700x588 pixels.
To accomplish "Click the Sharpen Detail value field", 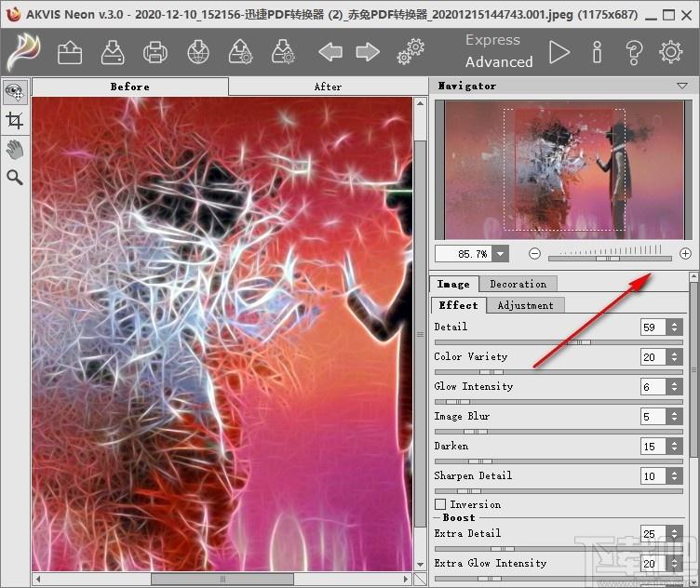I will click(x=653, y=476).
